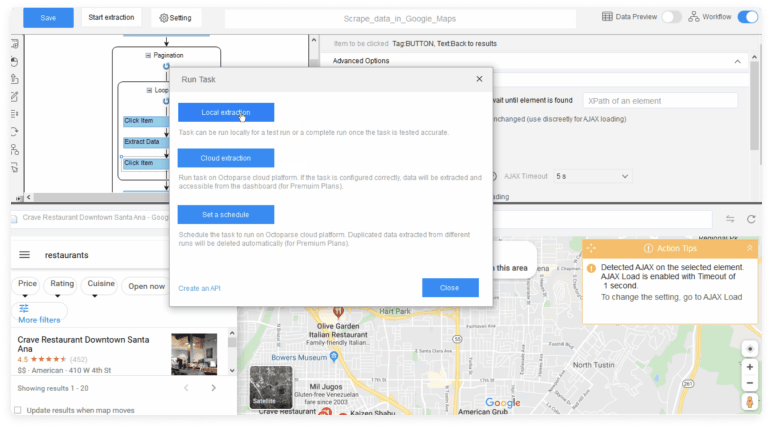Click the More filters sliders icon
This screenshot has width=771, height=428.
click(x=24, y=308)
